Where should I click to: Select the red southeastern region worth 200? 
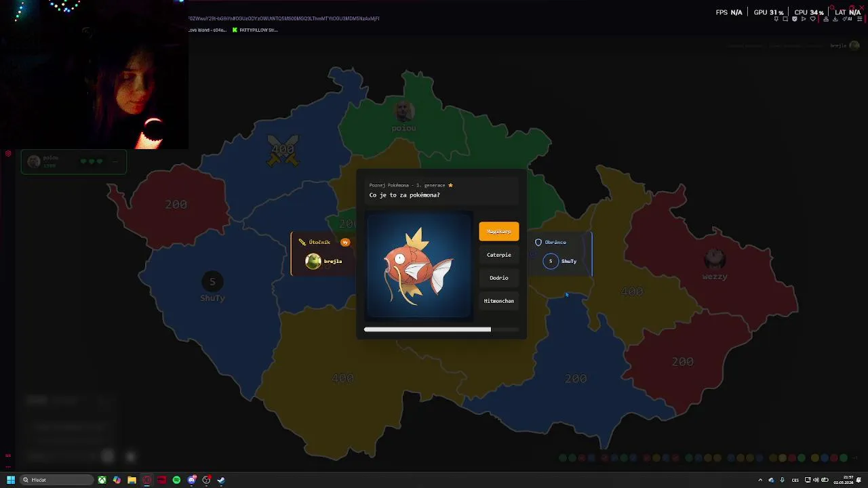click(x=682, y=362)
